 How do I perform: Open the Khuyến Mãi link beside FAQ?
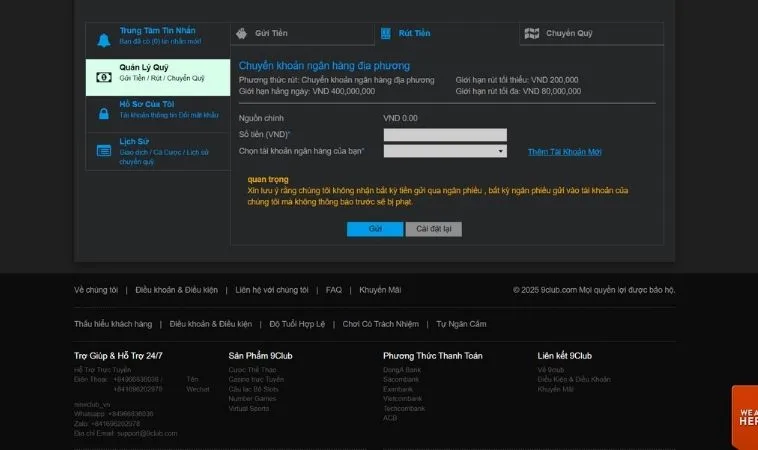point(380,290)
